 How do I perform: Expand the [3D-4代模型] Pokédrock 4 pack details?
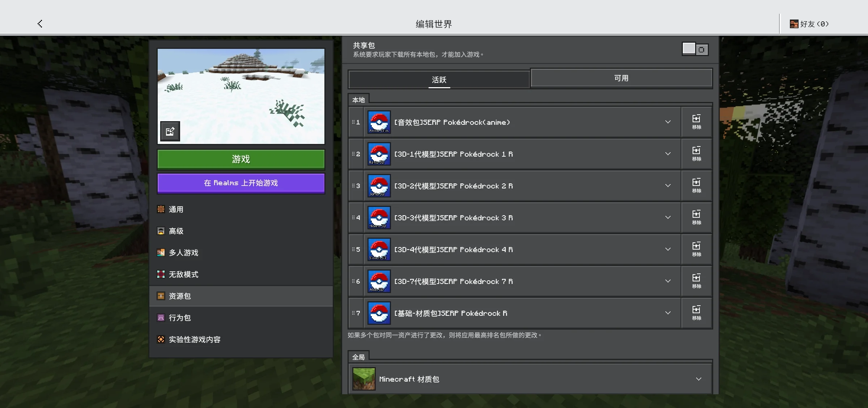coord(668,250)
